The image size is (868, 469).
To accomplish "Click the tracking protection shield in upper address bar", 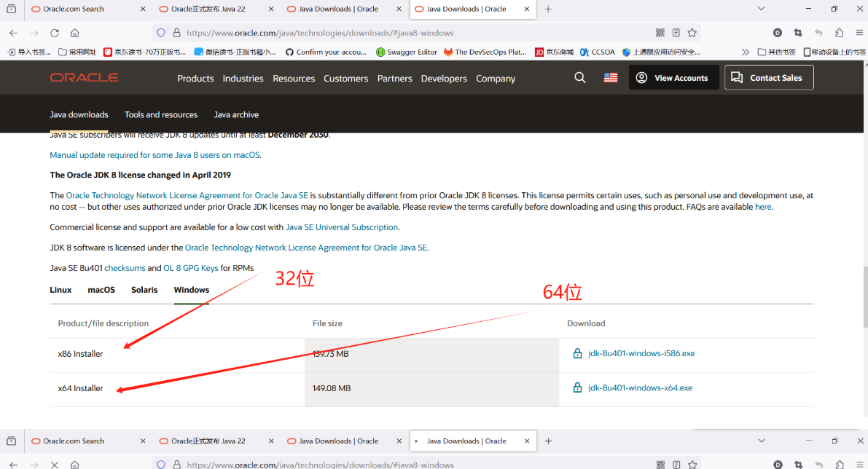I will (160, 33).
